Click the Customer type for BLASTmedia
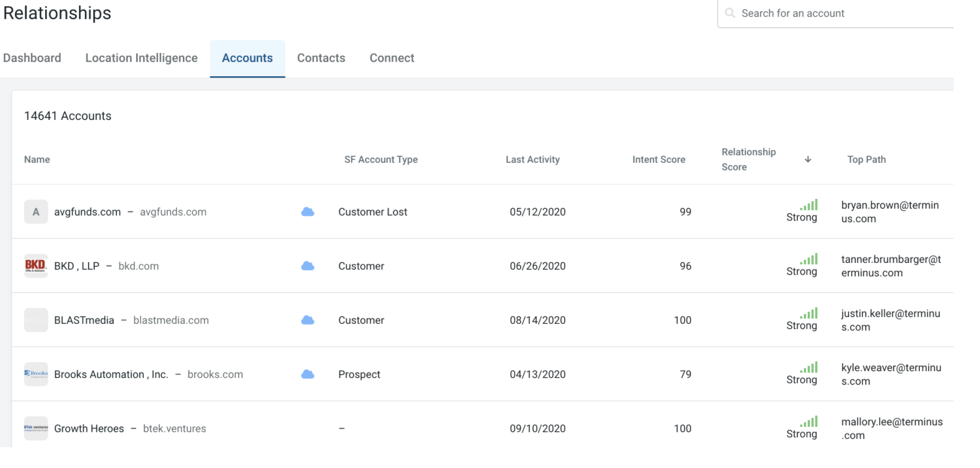 (361, 320)
